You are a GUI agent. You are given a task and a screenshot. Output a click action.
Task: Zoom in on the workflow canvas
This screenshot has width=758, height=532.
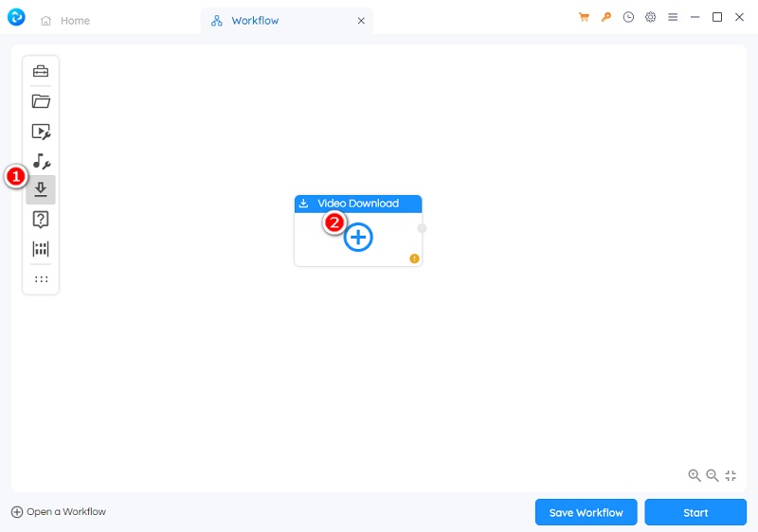pyautogui.click(x=695, y=475)
